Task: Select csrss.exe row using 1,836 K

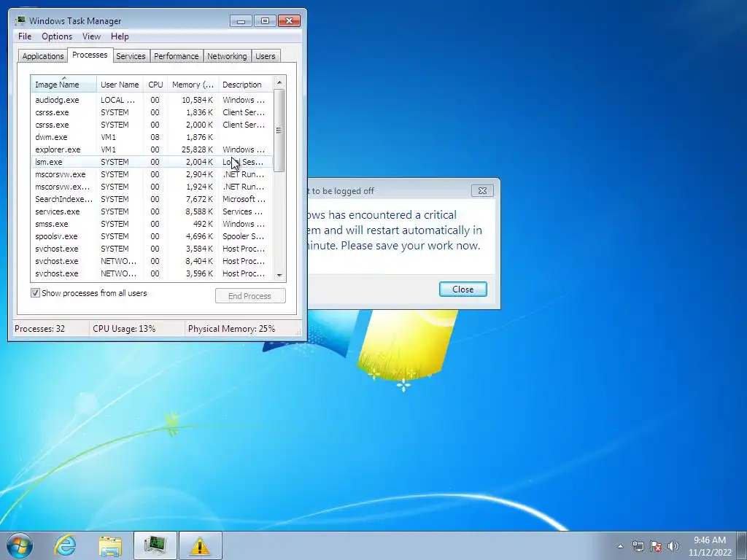Action: [x=152, y=112]
